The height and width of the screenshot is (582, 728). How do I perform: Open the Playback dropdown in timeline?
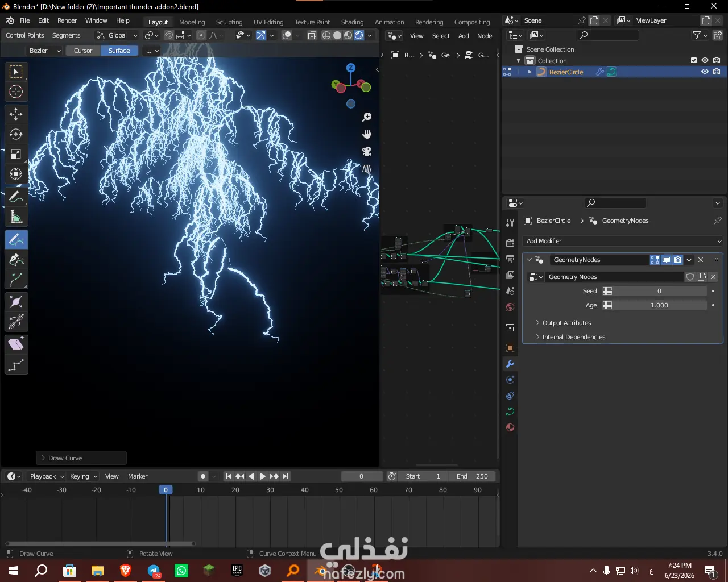click(47, 476)
